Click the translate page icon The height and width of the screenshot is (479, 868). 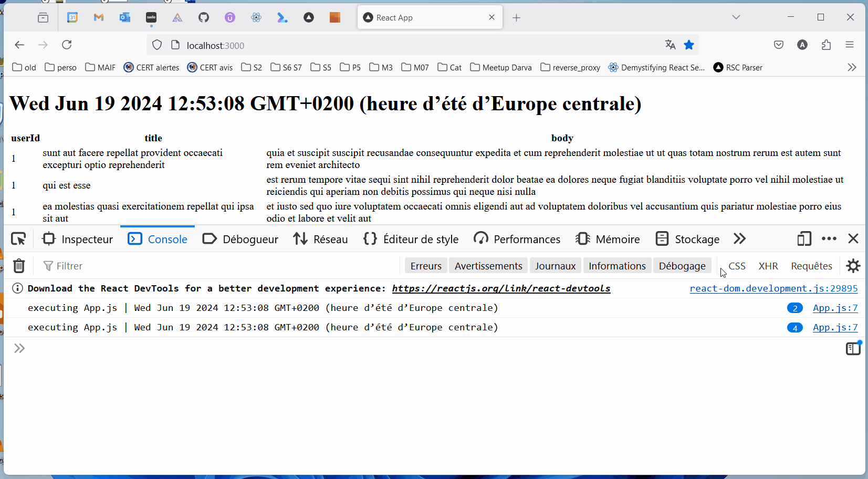tap(670, 45)
